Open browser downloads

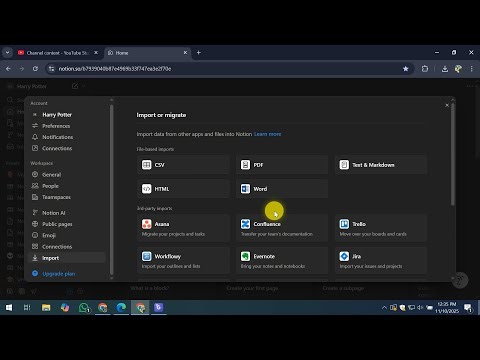pyautogui.click(x=445, y=69)
